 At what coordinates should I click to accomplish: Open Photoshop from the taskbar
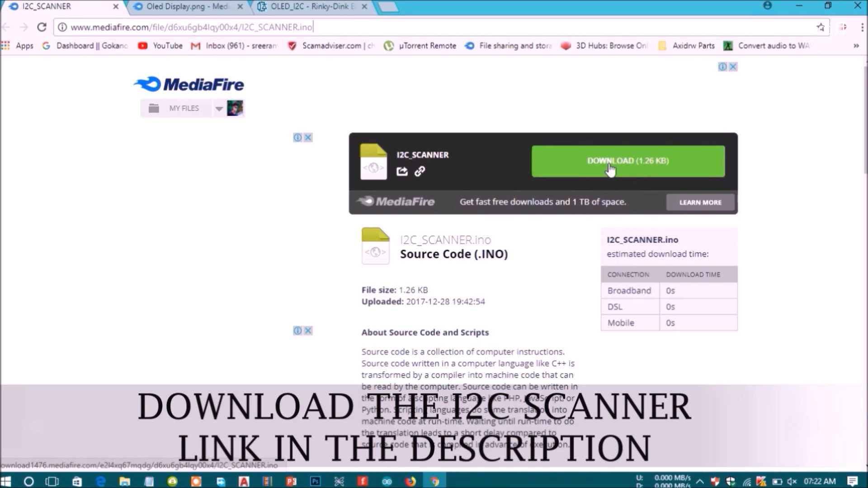(315, 481)
